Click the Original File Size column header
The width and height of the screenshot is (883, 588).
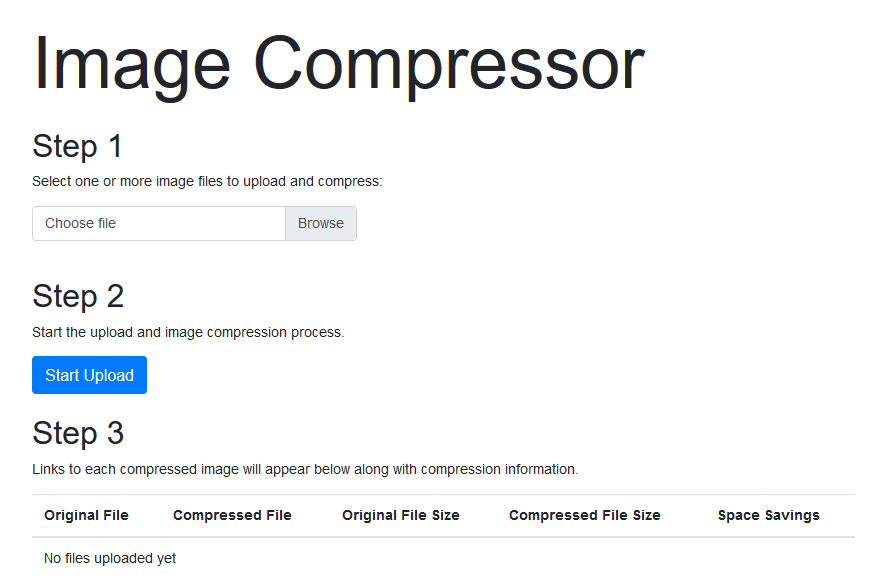[x=401, y=515]
